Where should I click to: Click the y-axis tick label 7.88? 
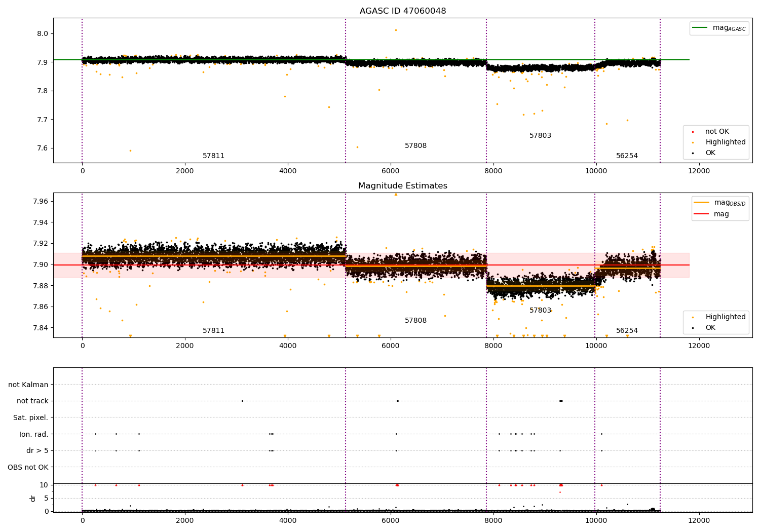pos(41,286)
